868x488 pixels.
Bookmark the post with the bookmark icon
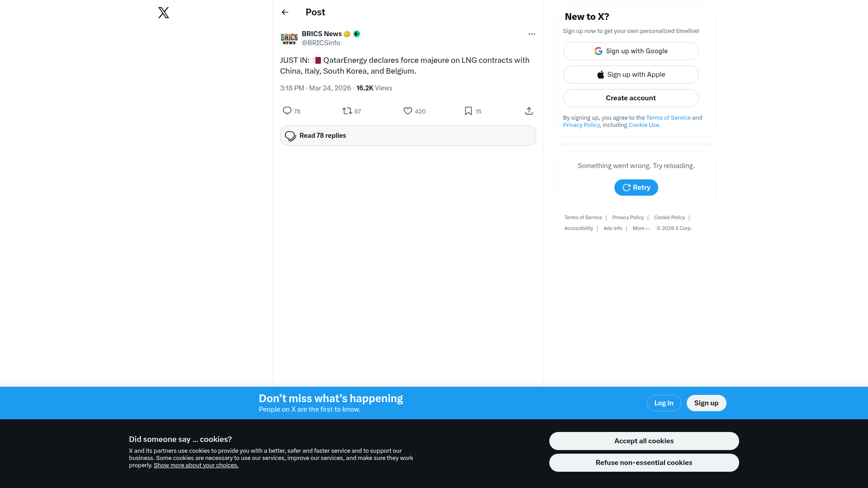(468, 111)
